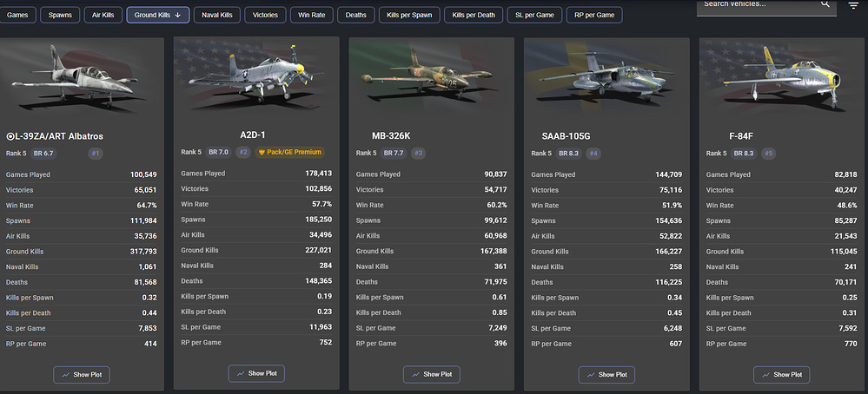Viewport: 868px width, 394px height.
Task: Show Plot for L-39ZA/ART Albatros
Action: click(82, 375)
